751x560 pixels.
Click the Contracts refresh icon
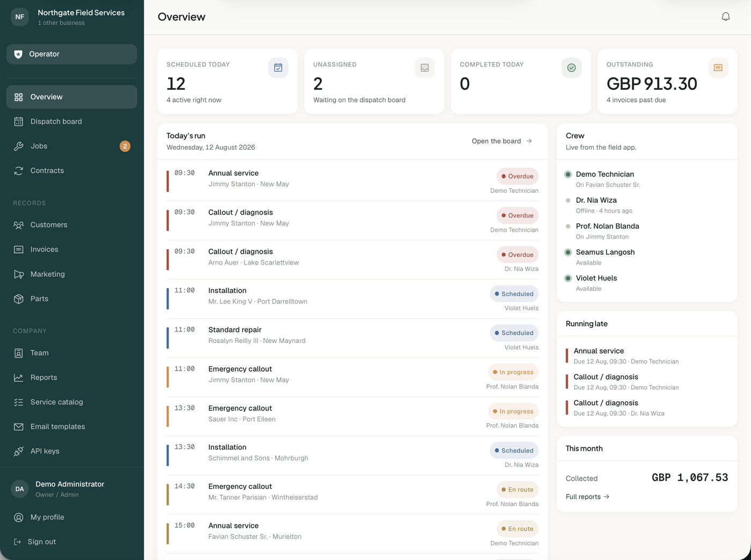pyautogui.click(x=19, y=171)
